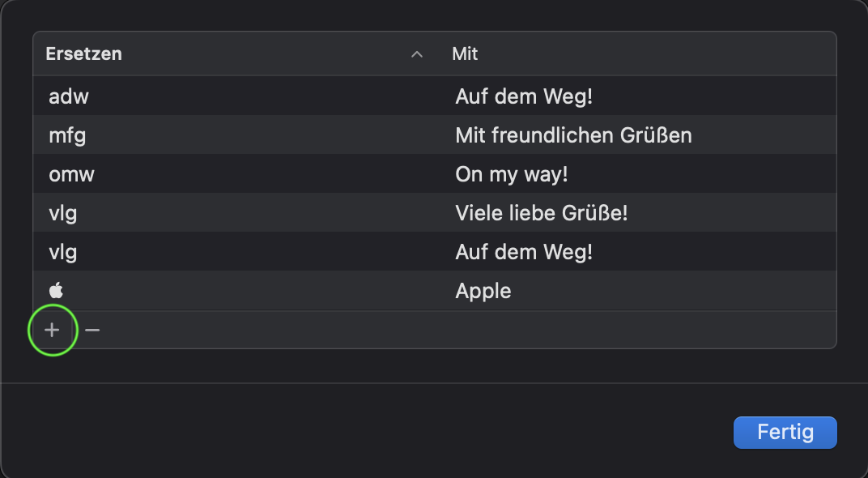Click the Viele liebe Grüße! replacement text

(x=542, y=213)
